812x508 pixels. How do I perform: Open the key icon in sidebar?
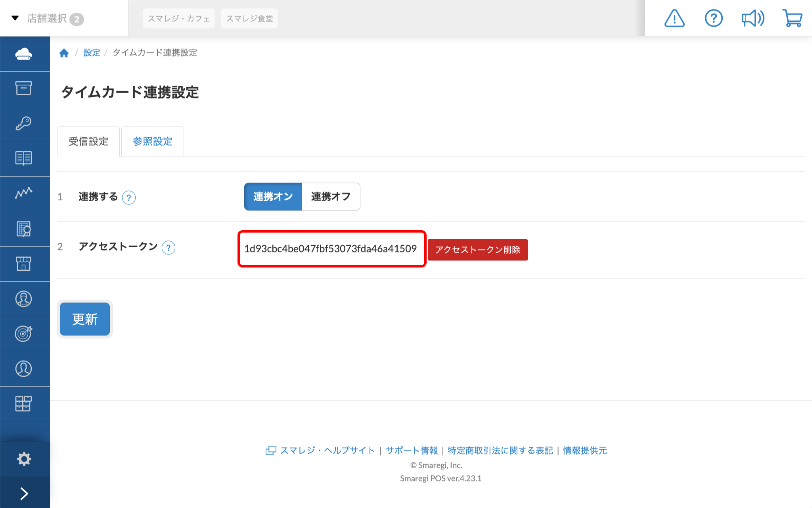[24, 123]
